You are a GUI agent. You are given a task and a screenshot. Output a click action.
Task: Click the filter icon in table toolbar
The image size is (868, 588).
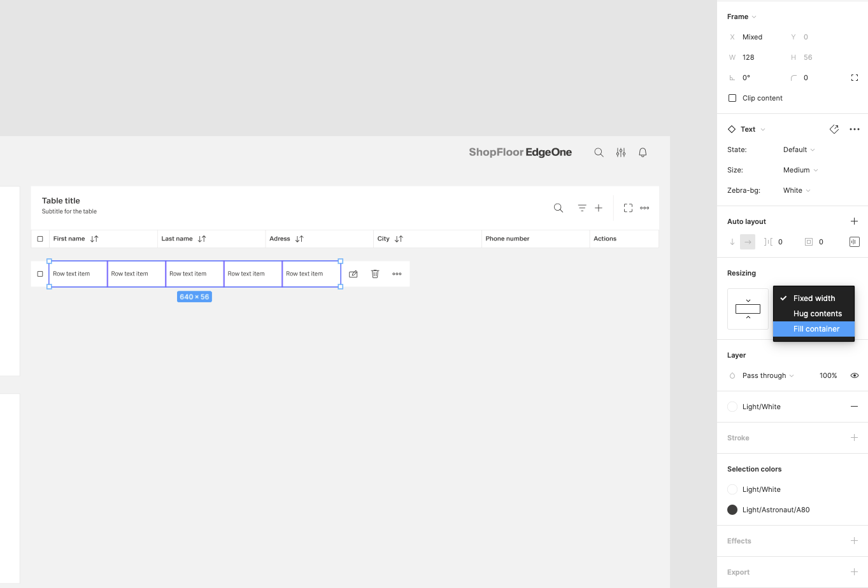coord(582,208)
